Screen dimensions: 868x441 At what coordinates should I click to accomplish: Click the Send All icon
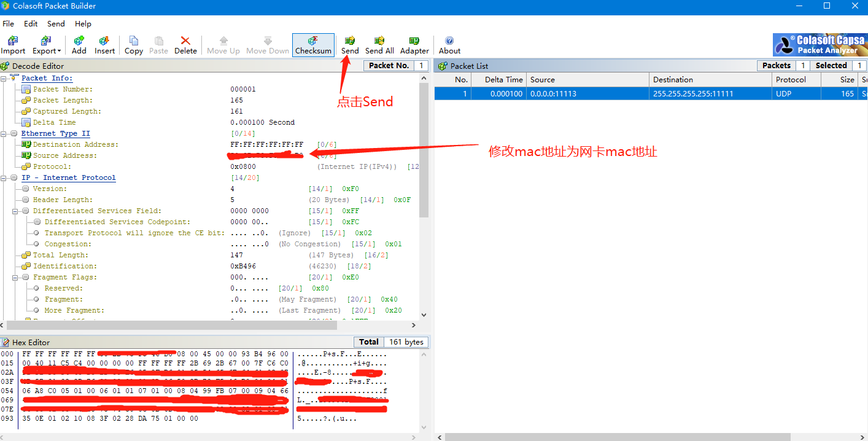[x=379, y=44]
